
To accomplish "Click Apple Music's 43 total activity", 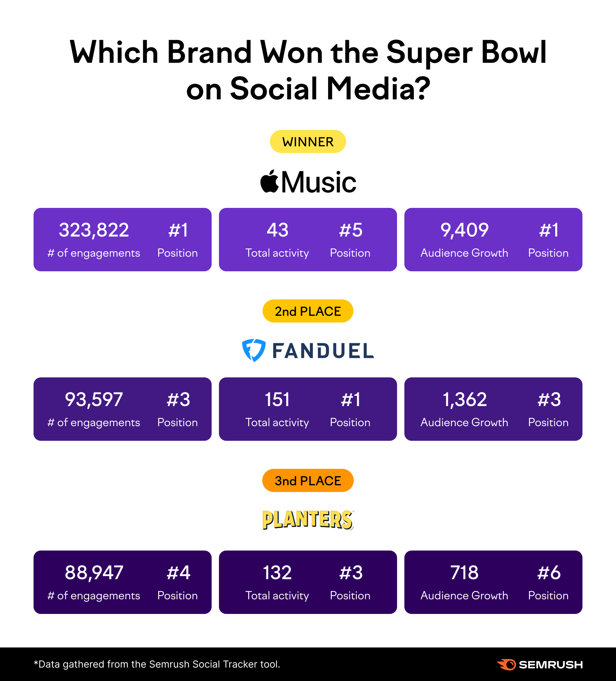I will [x=278, y=230].
